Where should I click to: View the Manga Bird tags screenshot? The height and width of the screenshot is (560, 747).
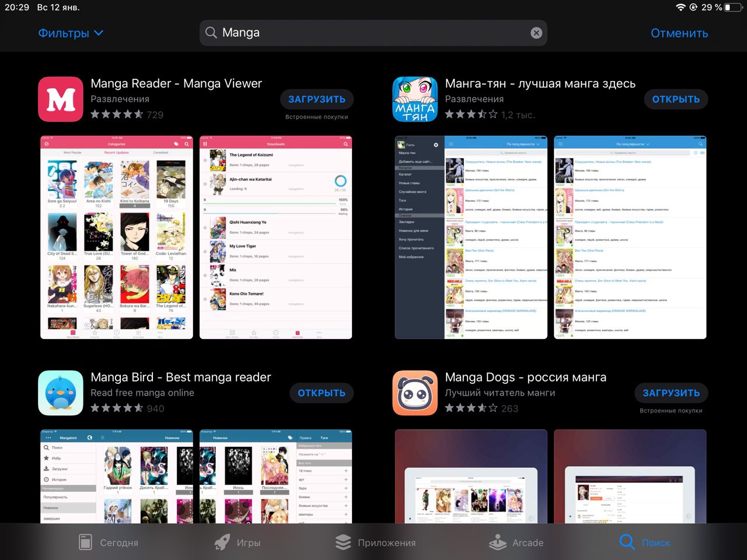click(x=276, y=477)
